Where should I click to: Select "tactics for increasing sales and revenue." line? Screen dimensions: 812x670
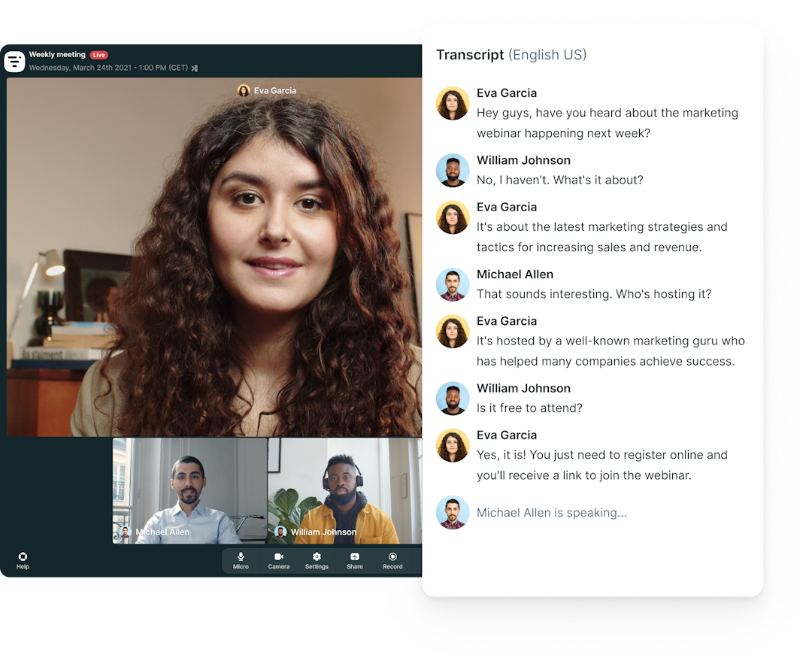pyautogui.click(x=589, y=247)
